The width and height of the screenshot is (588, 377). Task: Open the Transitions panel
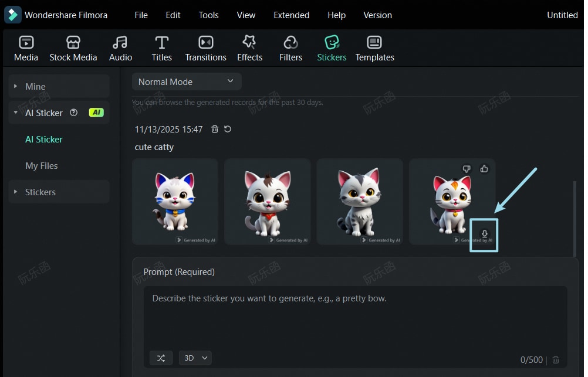click(x=205, y=49)
